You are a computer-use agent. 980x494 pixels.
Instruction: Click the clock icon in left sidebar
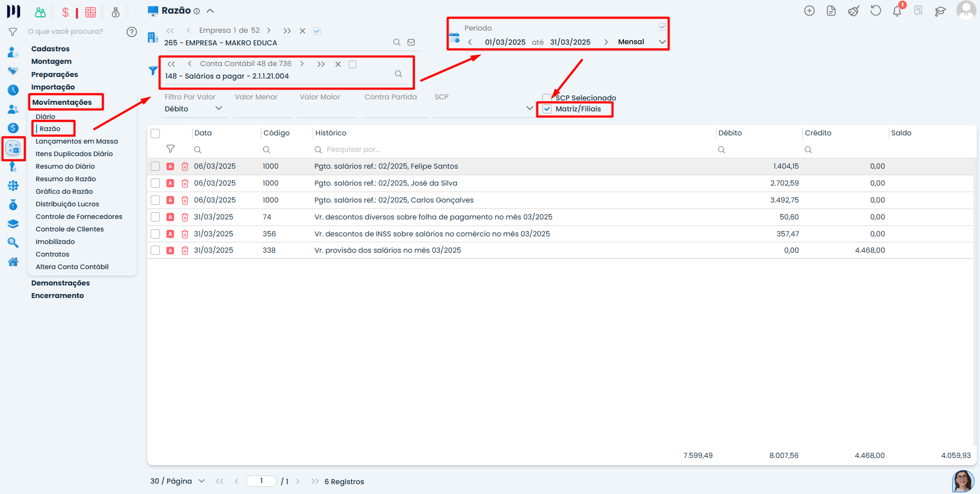13,90
